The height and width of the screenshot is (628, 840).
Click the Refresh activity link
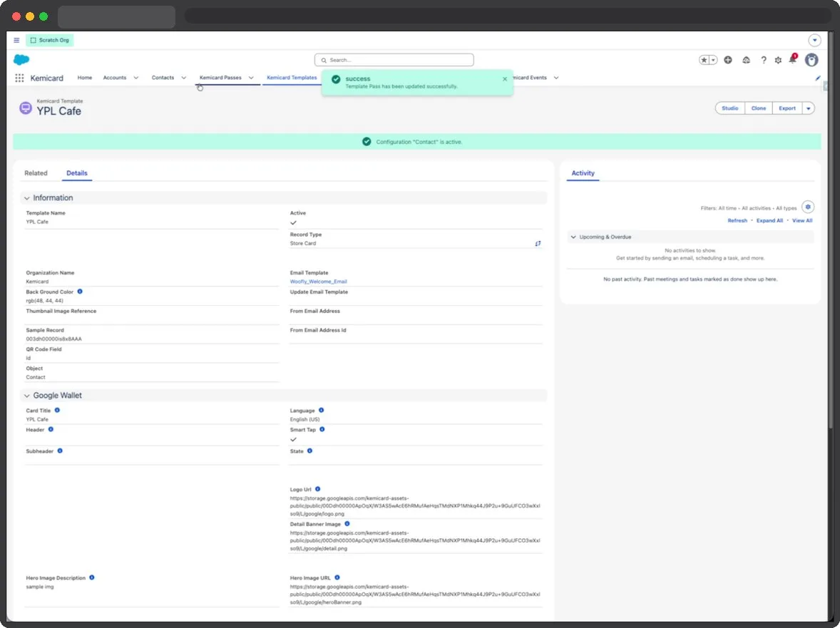point(737,220)
